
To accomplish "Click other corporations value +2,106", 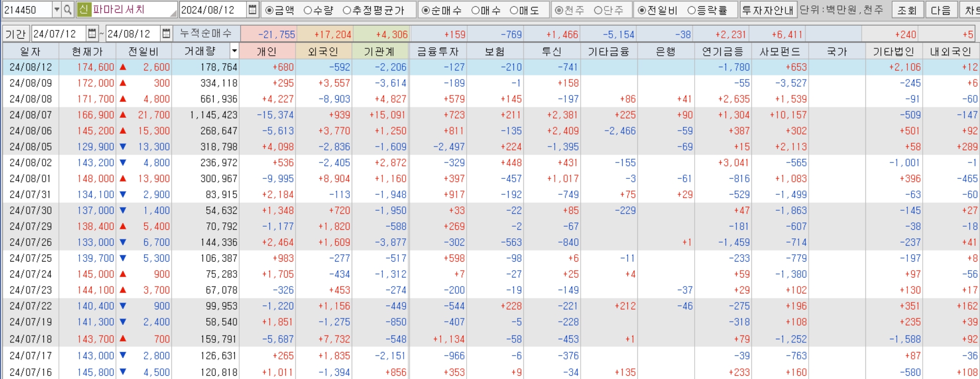I will (x=905, y=67).
